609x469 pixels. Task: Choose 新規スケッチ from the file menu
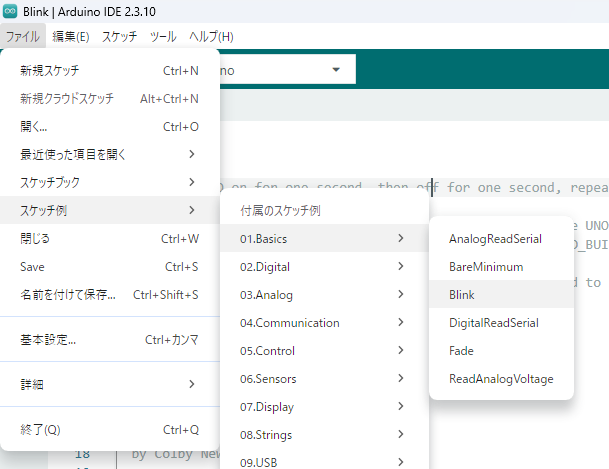coord(110,71)
